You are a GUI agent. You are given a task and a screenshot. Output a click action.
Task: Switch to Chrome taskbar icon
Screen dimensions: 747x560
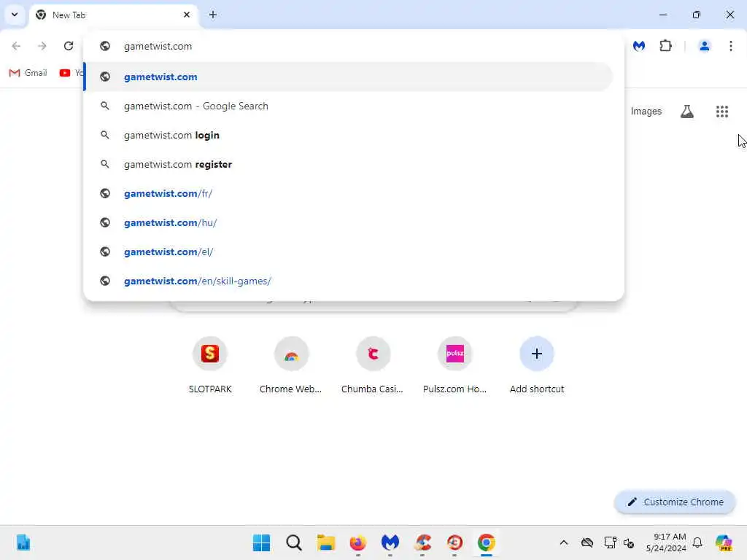486,542
